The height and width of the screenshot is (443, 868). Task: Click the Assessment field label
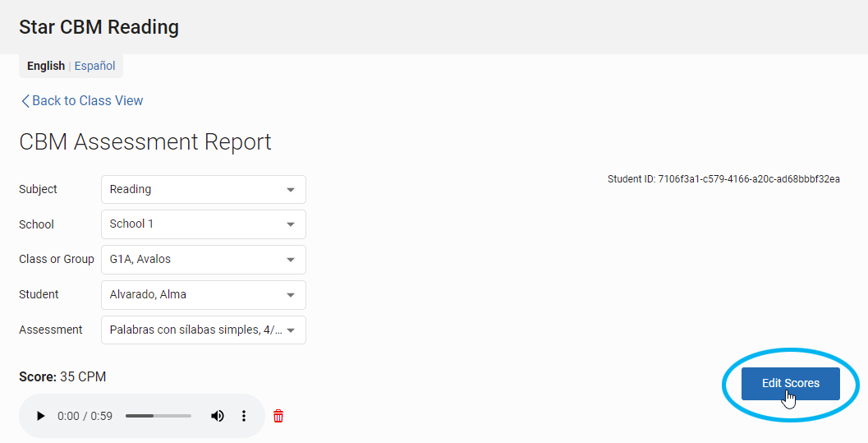tap(50, 330)
